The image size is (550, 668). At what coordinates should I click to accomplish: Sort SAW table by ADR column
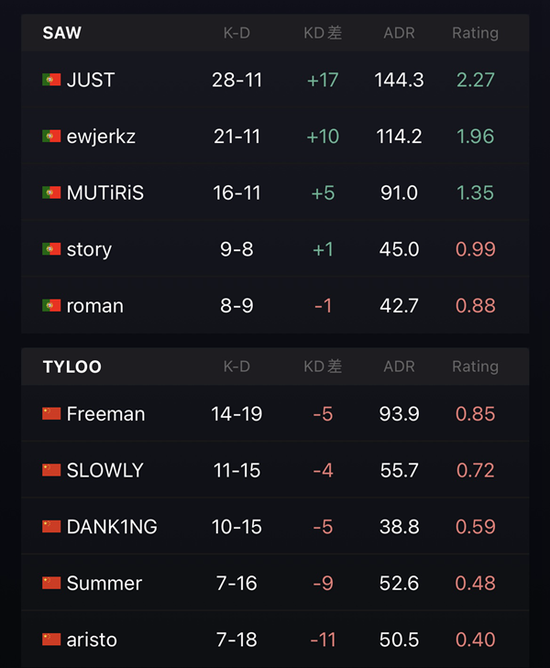coord(399,33)
